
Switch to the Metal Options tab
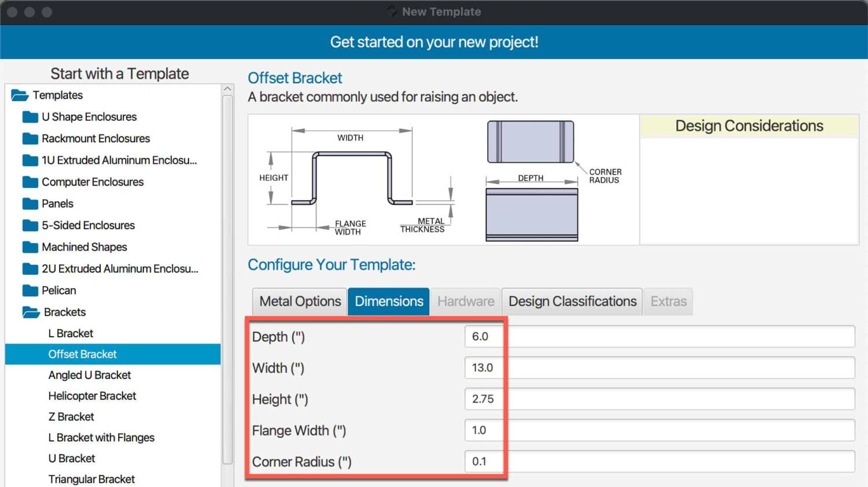click(x=300, y=301)
